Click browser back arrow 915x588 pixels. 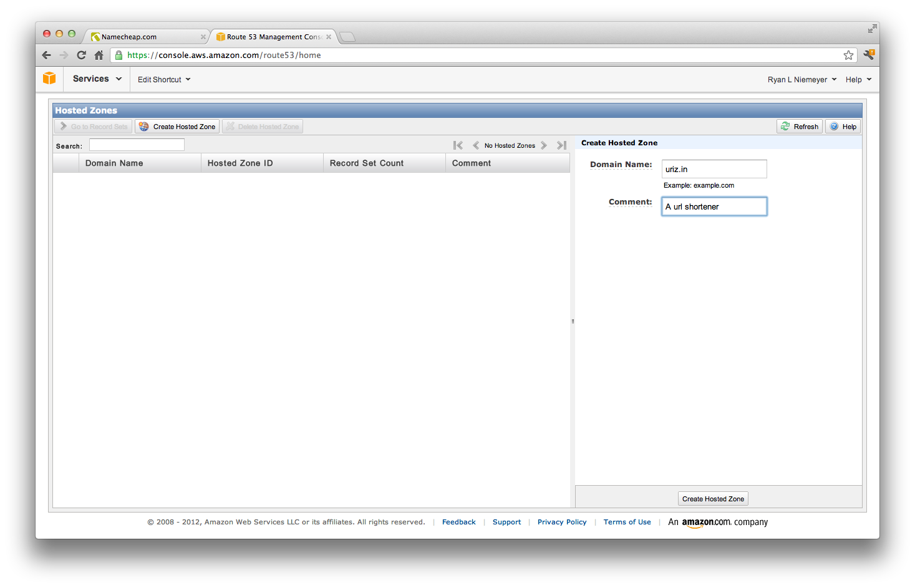47,55
